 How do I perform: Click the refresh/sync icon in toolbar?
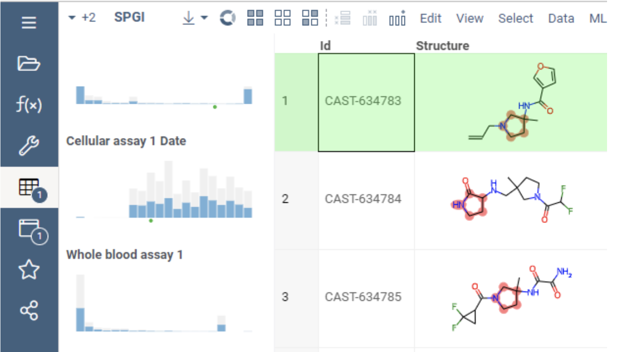228,18
